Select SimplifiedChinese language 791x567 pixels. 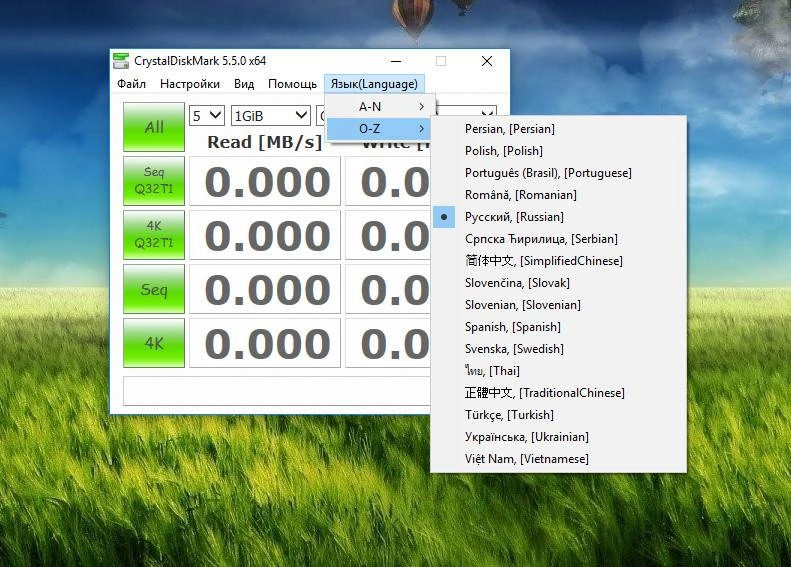(558, 261)
